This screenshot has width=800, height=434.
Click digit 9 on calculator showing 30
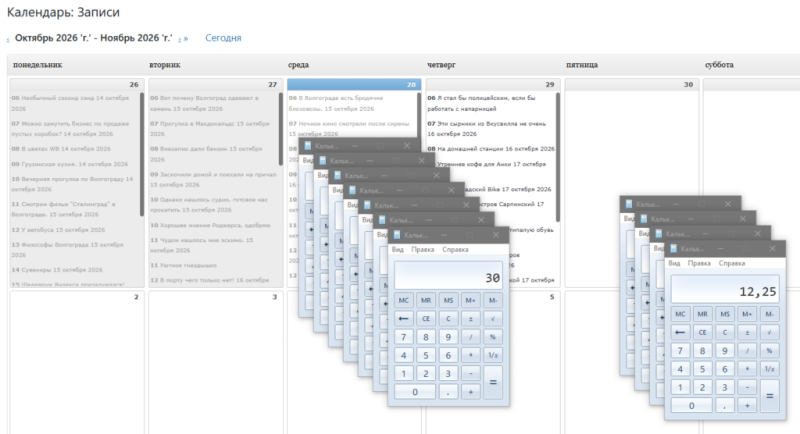point(448,337)
